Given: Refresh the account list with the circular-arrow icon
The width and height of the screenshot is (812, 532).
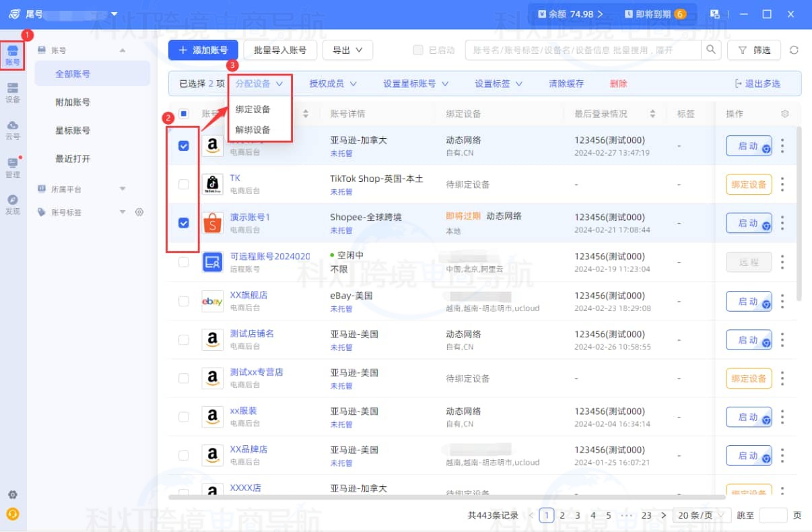Looking at the screenshot, I should pyautogui.click(x=794, y=50).
